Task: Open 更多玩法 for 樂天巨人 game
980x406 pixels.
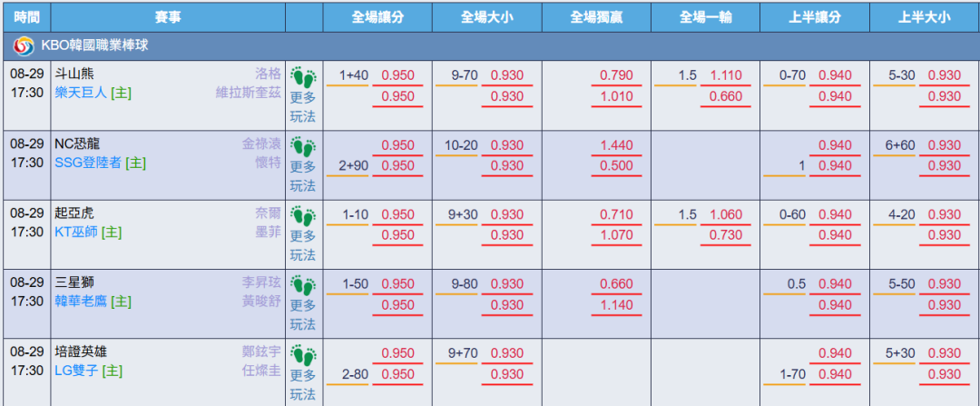Action: click(x=303, y=107)
